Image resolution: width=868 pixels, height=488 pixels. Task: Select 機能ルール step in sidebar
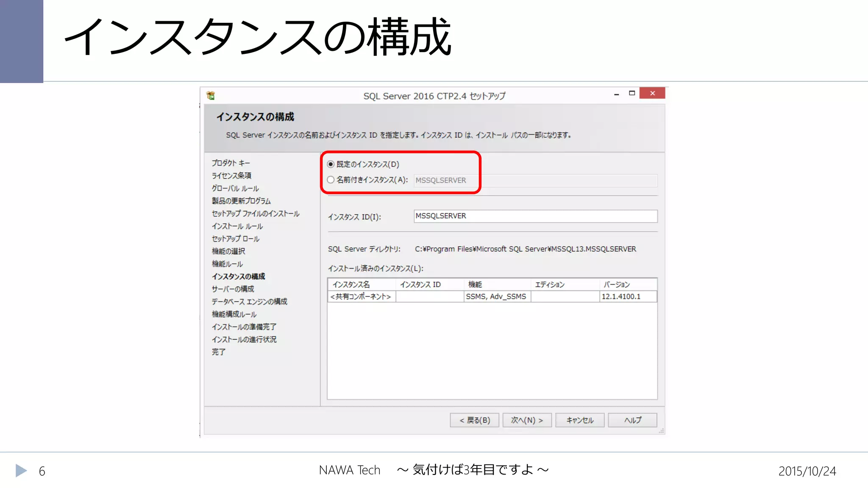click(x=228, y=264)
